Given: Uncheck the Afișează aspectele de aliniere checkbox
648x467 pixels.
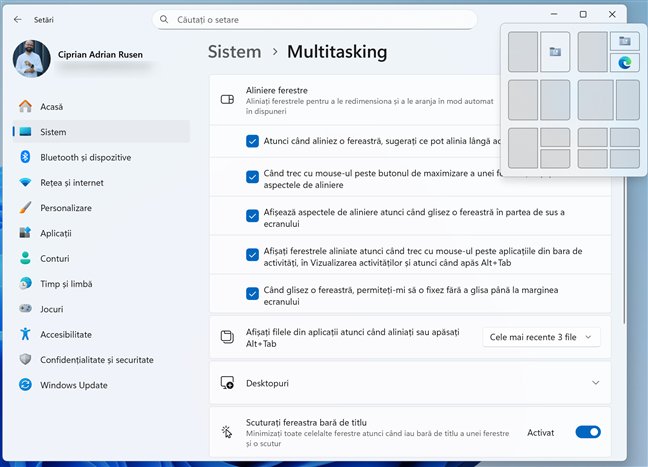Looking at the screenshot, I should pos(252,215).
